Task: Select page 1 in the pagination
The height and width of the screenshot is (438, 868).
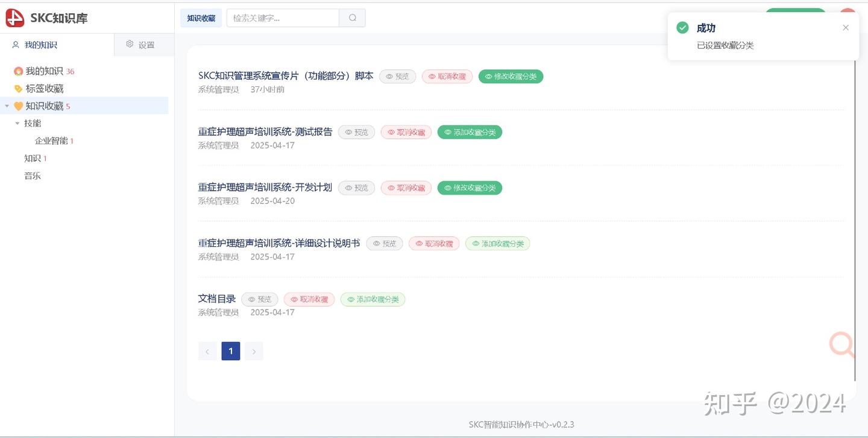Action: coord(231,351)
